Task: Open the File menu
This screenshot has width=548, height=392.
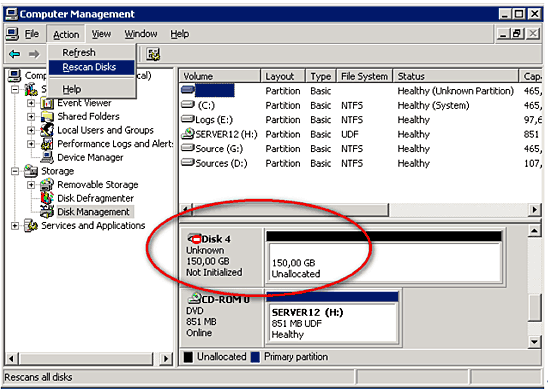Action: pos(31,34)
